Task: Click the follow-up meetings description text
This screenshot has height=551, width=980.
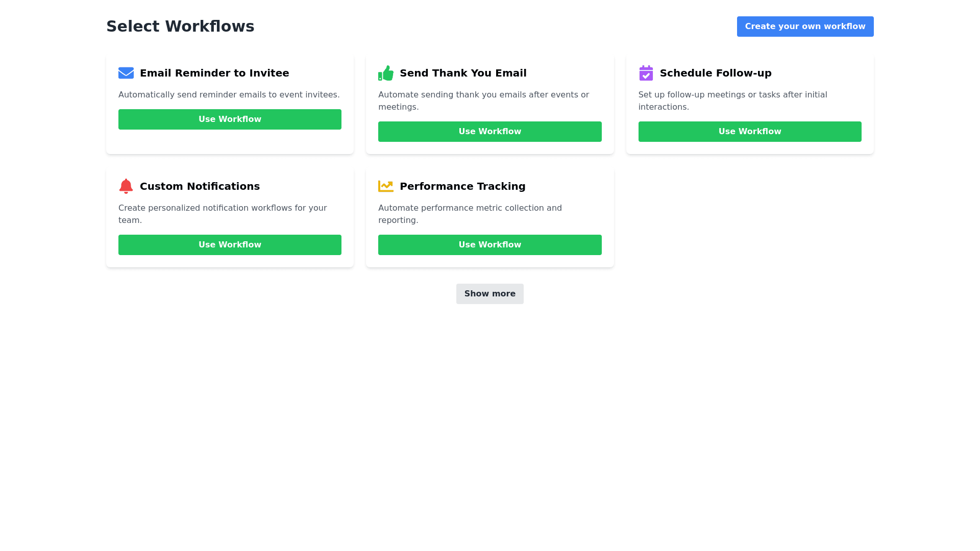Action: (x=732, y=101)
